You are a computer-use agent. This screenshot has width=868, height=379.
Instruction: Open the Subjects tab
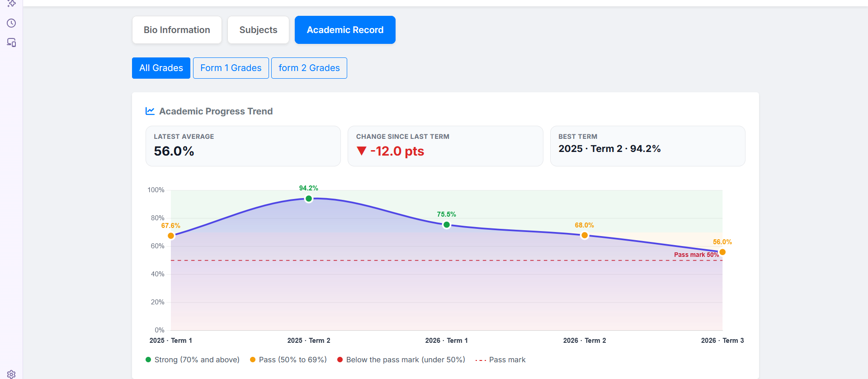click(x=258, y=30)
